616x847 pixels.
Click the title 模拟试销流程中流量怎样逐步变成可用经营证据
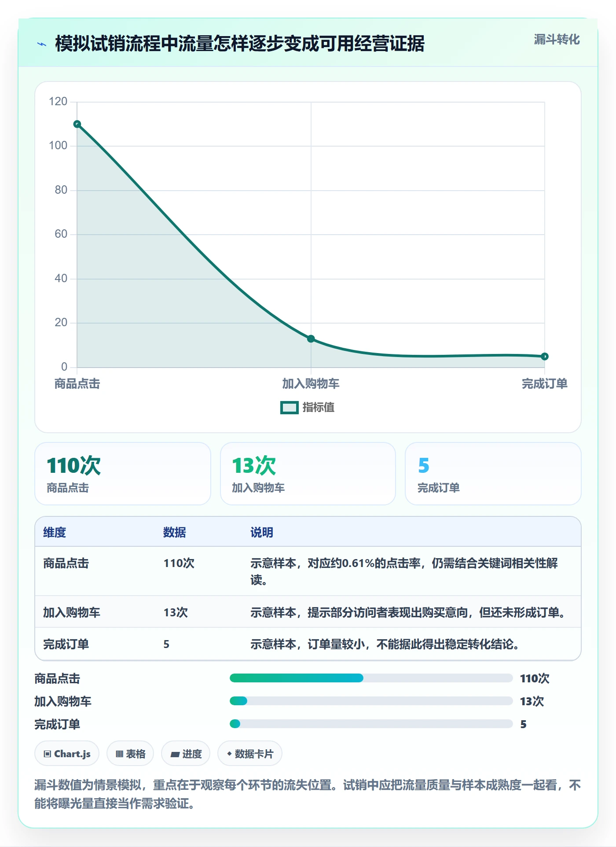(240, 44)
